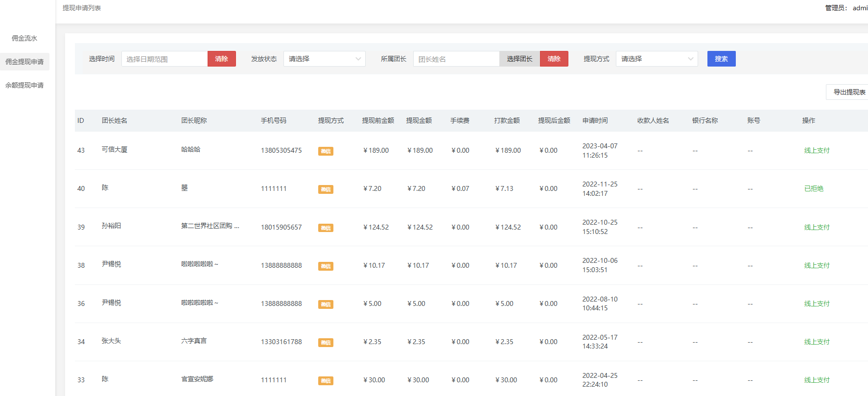
Task: Clear the team leader with the red 清除 button
Action: pos(554,59)
